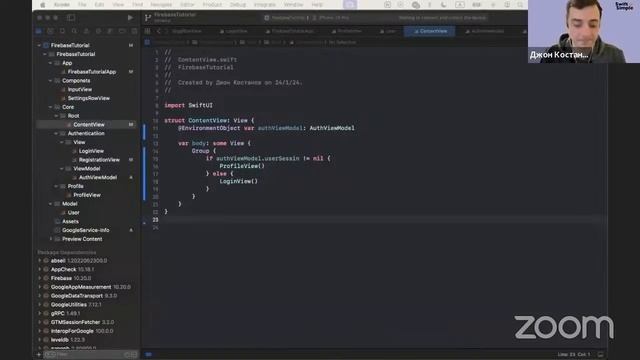Screen dimensions: 640x360
Task: Collapse the Root group
Action: click(56, 116)
